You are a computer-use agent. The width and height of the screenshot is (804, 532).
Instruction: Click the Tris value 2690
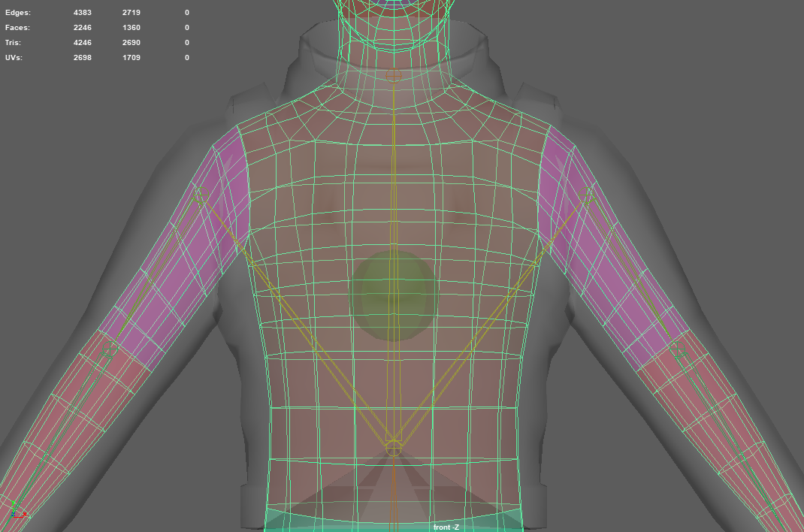point(131,43)
